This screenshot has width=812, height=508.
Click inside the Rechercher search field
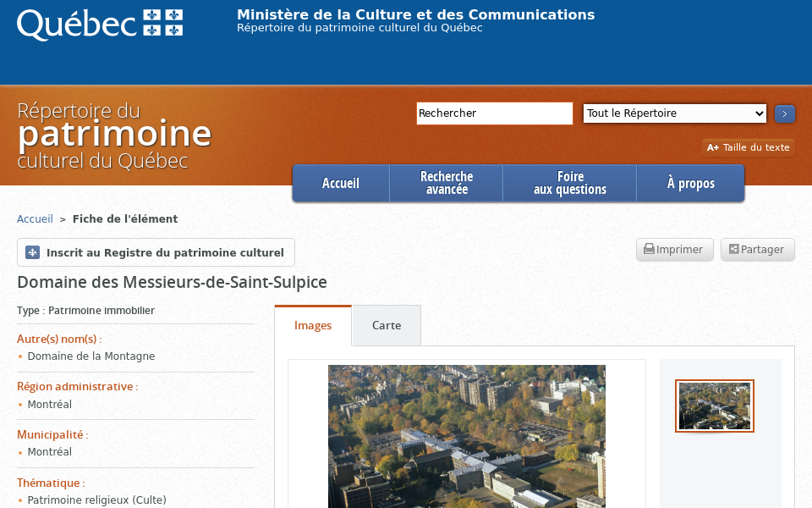pyautogui.click(x=494, y=113)
